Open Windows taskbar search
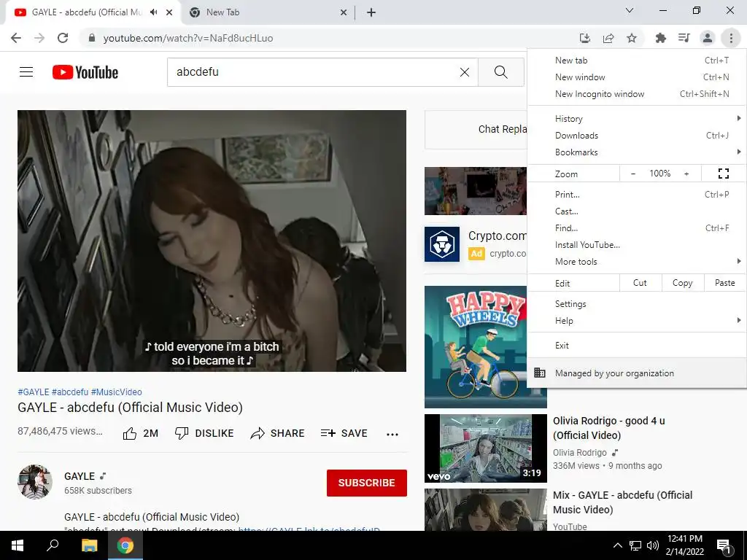Image resolution: width=747 pixels, height=560 pixels. (x=53, y=545)
